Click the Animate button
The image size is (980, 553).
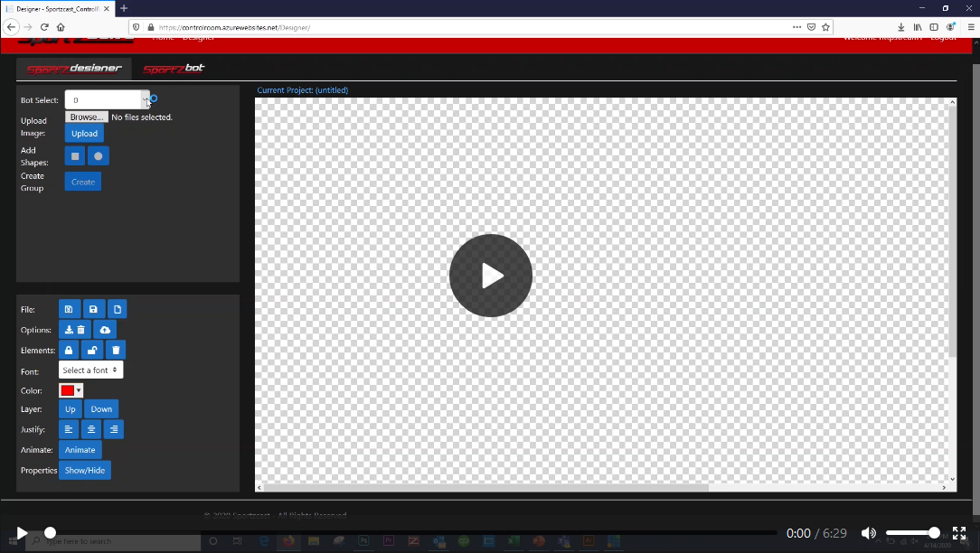click(80, 450)
